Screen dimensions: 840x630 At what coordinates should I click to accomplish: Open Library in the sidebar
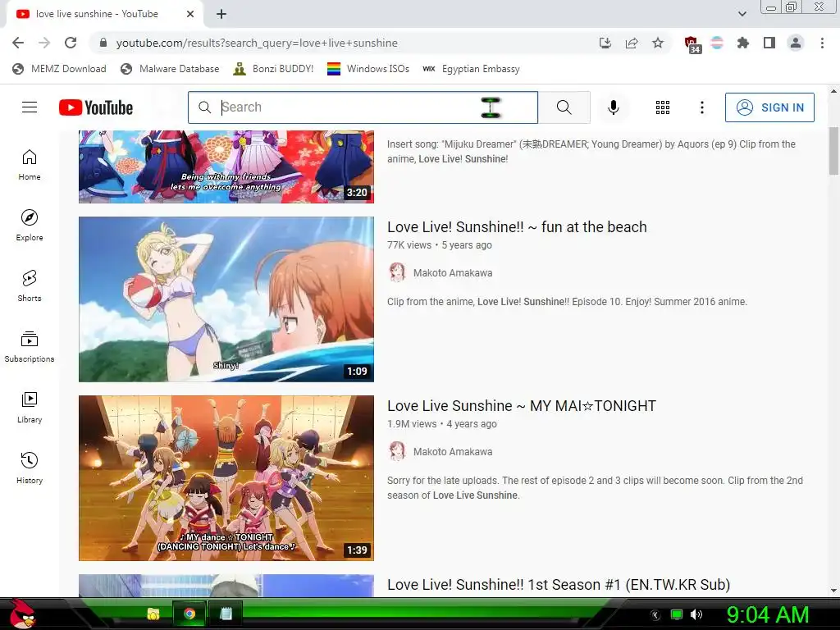point(30,407)
